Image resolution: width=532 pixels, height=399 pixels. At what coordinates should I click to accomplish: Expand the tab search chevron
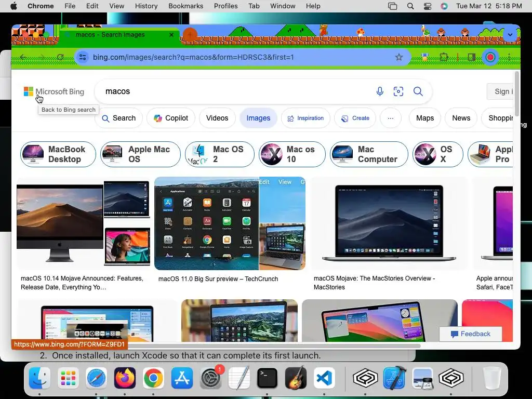pos(510,35)
